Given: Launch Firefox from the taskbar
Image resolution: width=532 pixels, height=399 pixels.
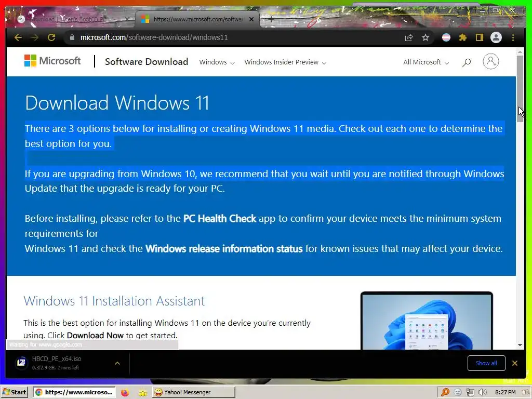Looking at the screenshot, I should click(x=125, y=393).
